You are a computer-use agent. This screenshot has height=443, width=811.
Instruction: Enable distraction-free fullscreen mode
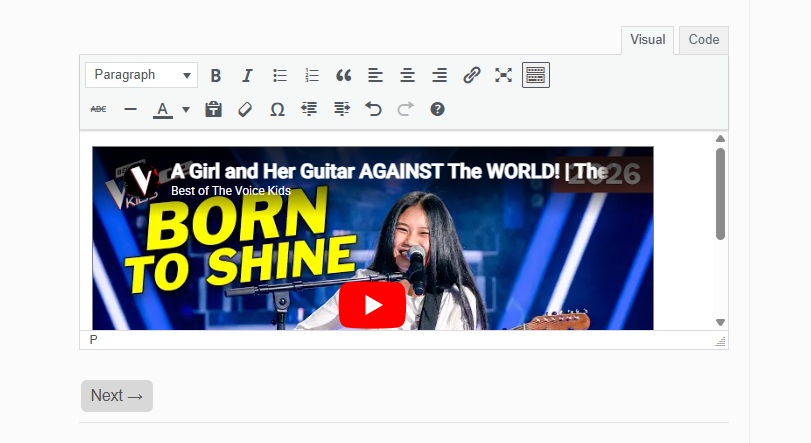[x=504, y=75]
